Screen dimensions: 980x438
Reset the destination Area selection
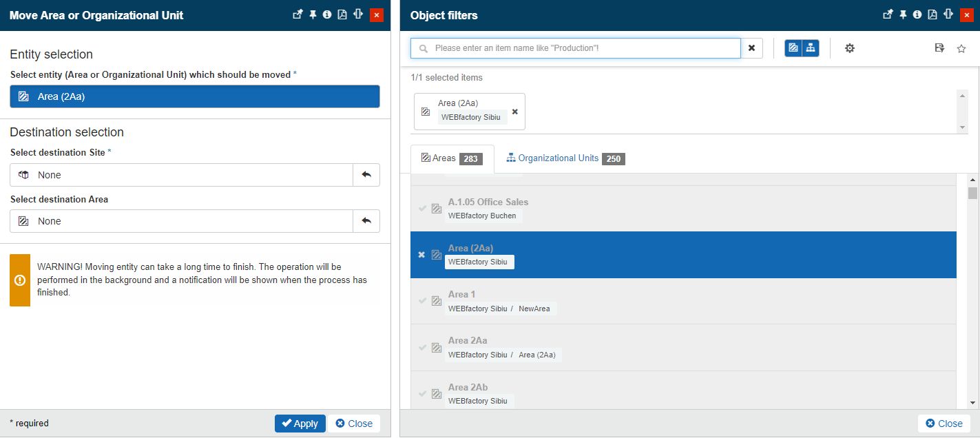366,221
